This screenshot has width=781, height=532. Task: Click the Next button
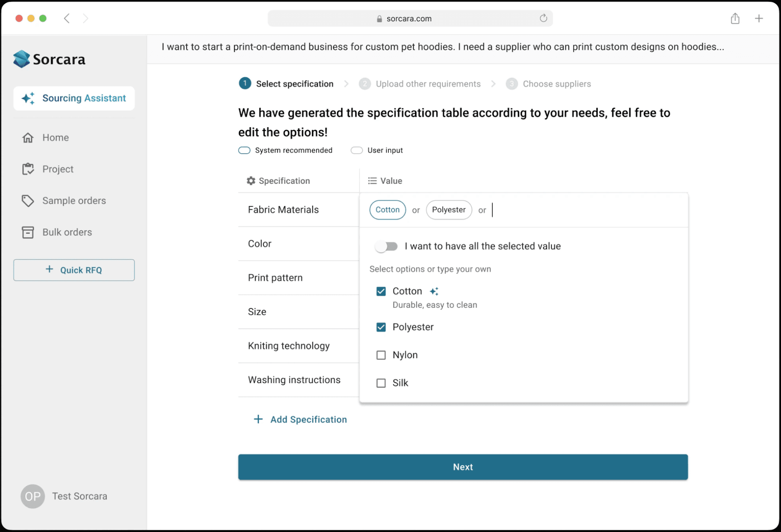(x=463, y=467)
